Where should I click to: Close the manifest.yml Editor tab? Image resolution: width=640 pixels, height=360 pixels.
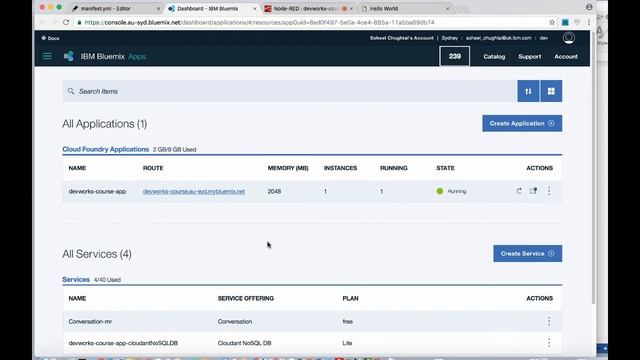tap(158, 9)
